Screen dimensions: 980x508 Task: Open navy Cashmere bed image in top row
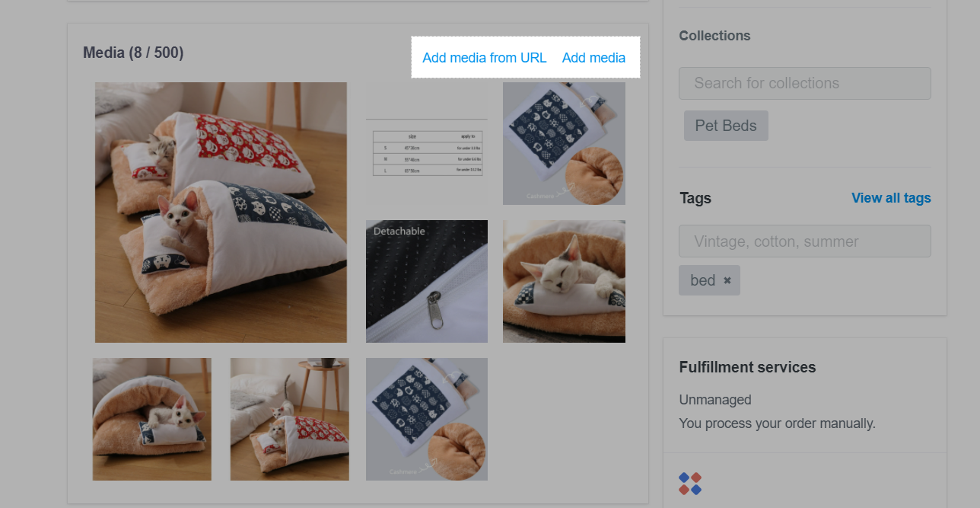tap(564, 143)
